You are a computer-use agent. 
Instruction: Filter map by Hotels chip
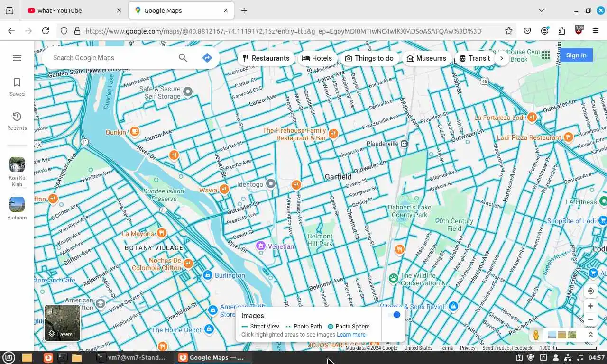coord(317,58)
